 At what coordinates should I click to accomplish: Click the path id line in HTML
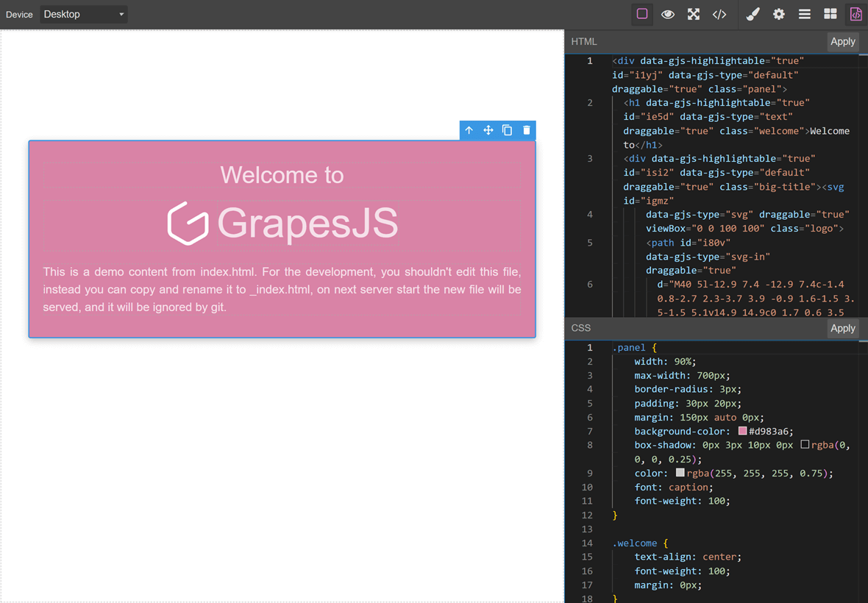[x=688, y=243]
